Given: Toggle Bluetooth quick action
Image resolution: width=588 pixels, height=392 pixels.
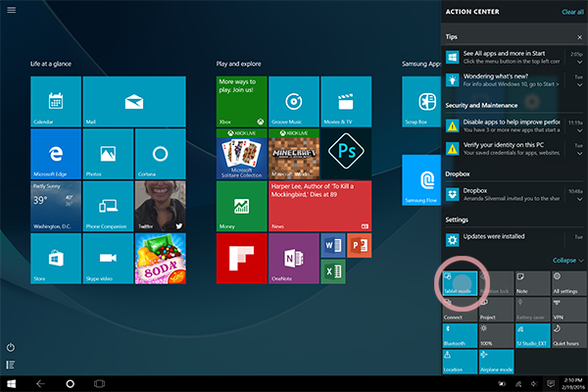Looking at the screenshot, I should tap(460, 336).
